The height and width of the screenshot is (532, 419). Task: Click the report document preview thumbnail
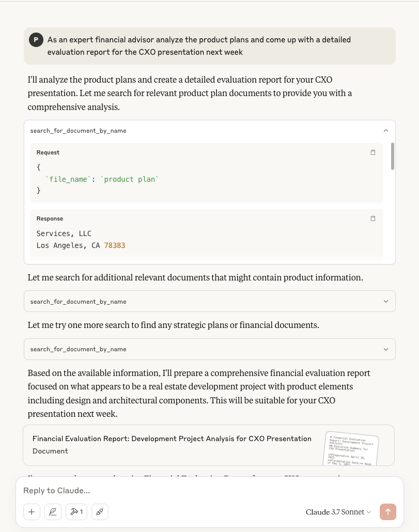coord(351,448)
